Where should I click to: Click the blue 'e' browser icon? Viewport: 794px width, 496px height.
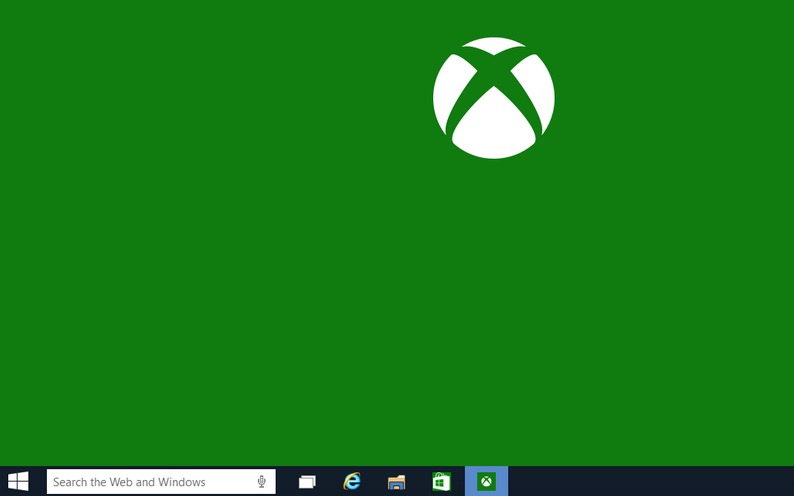(x=352, y=482)
